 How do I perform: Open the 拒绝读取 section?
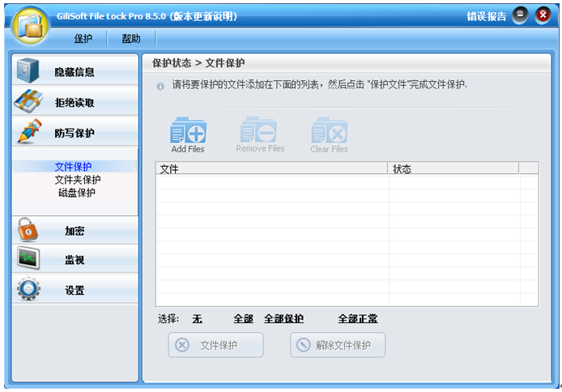tap(75, 100)
